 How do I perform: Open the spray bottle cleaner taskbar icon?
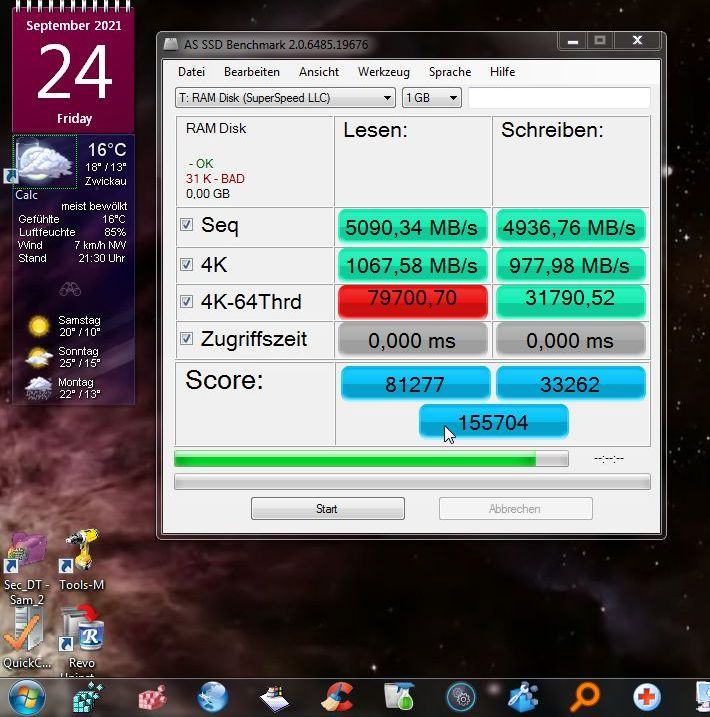coord(399,697)
